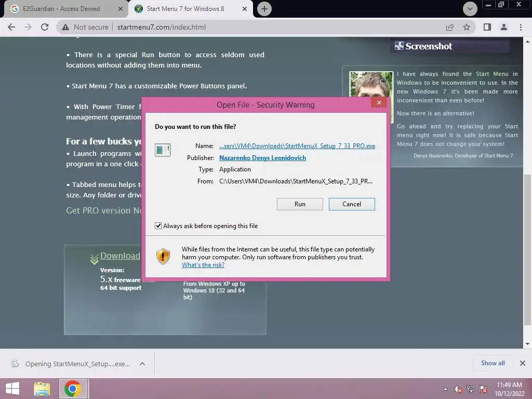The image size is (532, 399).
Task: Open the tab search dropdown arrow
Action: click(470, 9)
